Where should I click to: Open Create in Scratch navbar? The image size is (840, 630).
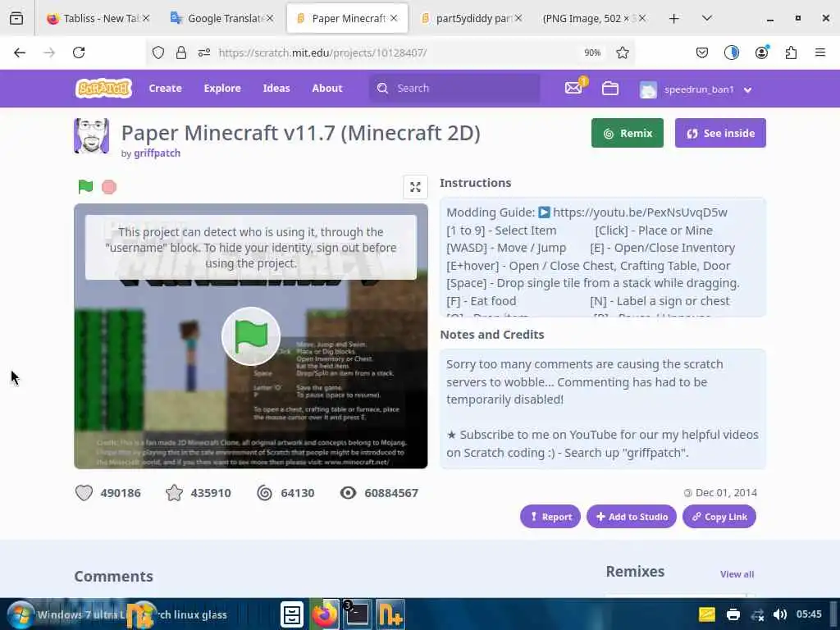(x=165, y=88)
